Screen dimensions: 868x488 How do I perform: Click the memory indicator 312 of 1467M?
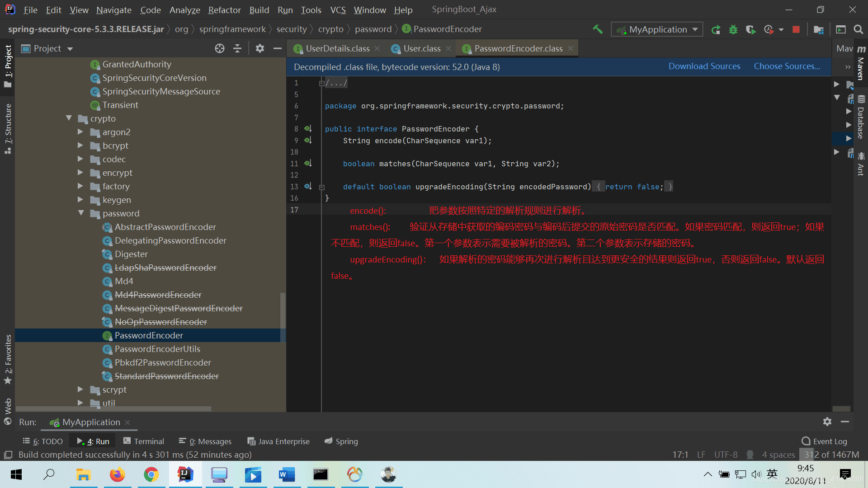coord(831,455)
